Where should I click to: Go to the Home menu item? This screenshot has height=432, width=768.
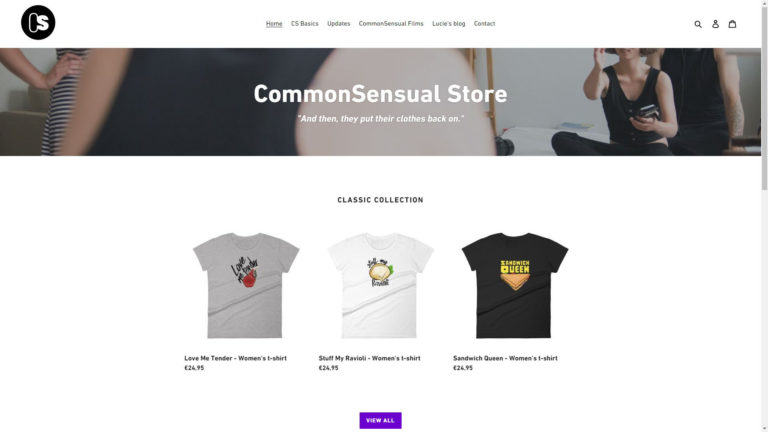pyautogui.click(x=274, y=24)
